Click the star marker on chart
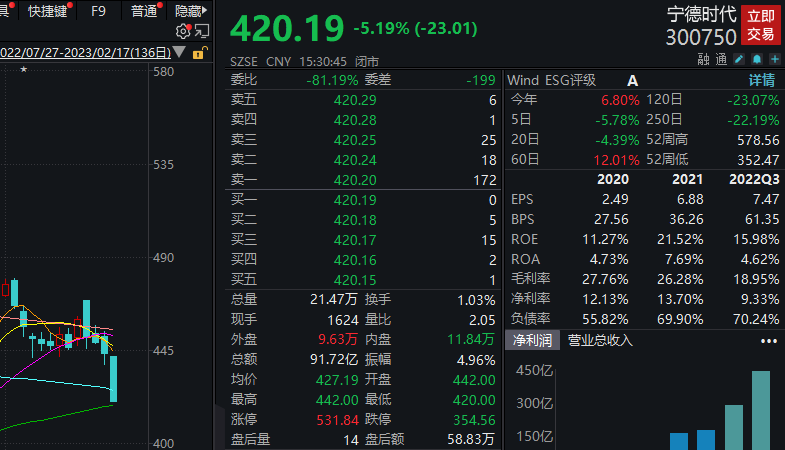Viewport: 785px width, 450px height. point(24,69)
